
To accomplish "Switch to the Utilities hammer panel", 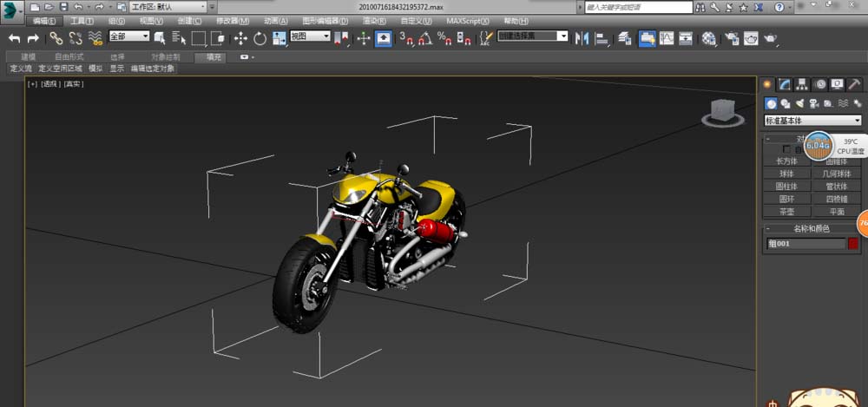I will [854, 84].
